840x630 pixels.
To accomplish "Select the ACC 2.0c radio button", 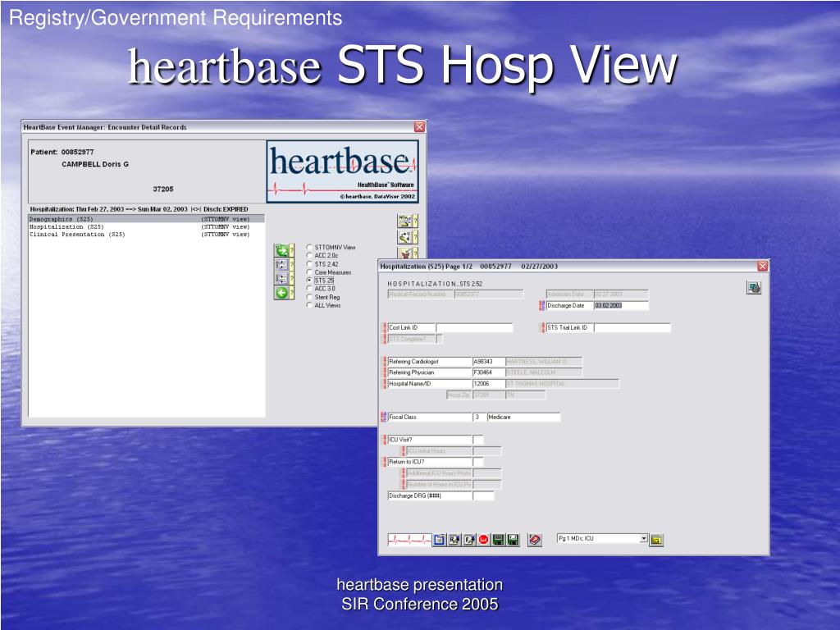I will (309, 256).
